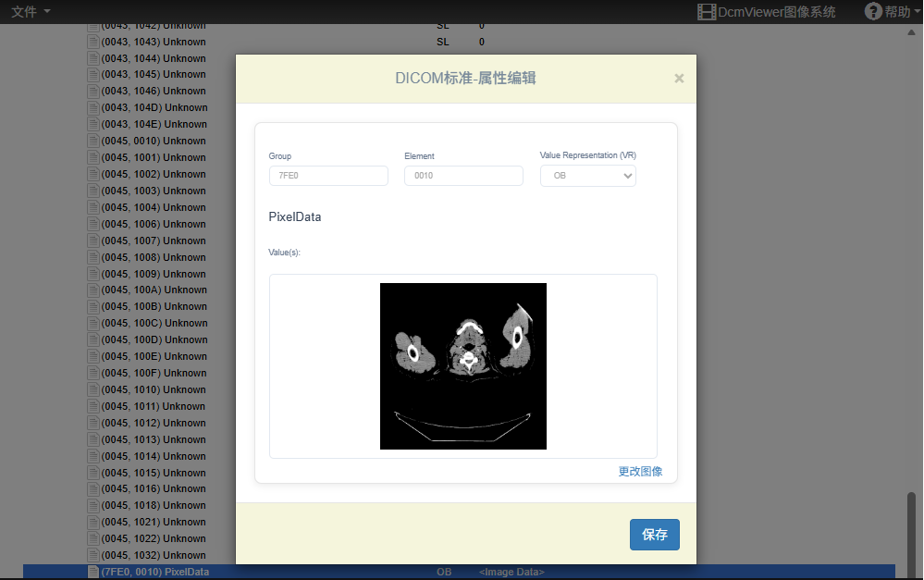Click the Element input field
The image size is (924, 580).
[463, 176]
